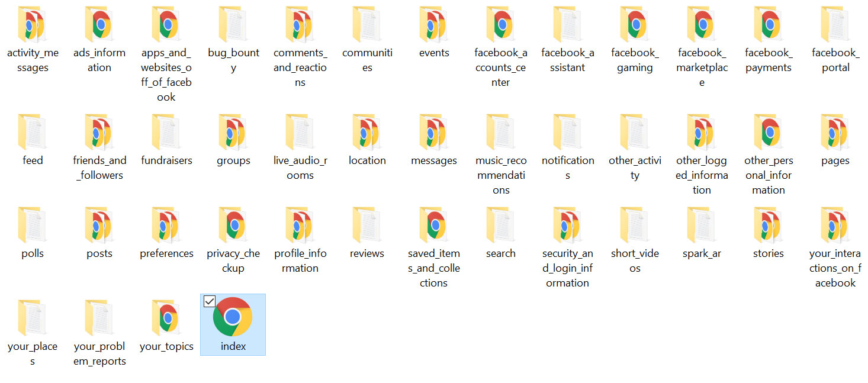The image size is (868, 383).
Task: Click the pages folder icon
Action: point(835,132)
